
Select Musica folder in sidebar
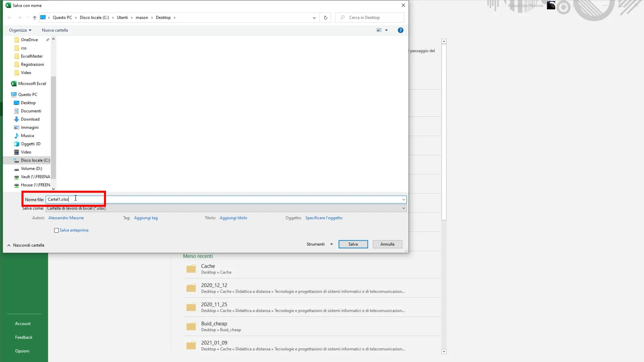coord(27,136)
